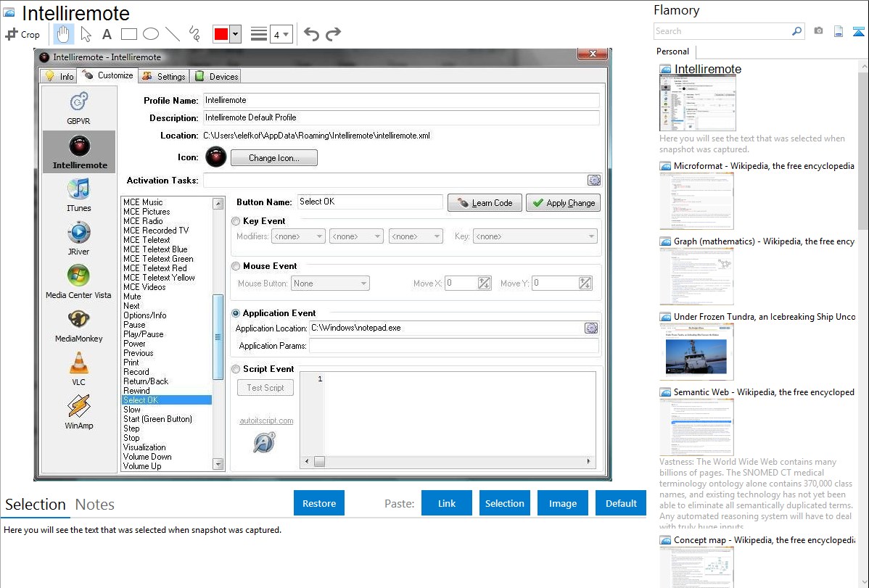Choose the arrow pointer tool

pos(86,34)
